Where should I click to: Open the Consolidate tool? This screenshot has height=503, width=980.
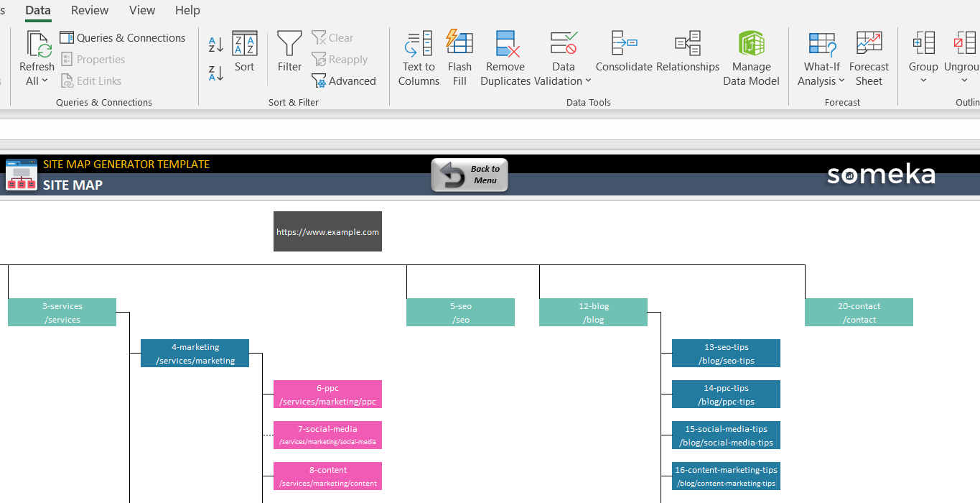(x=623, y=52)
